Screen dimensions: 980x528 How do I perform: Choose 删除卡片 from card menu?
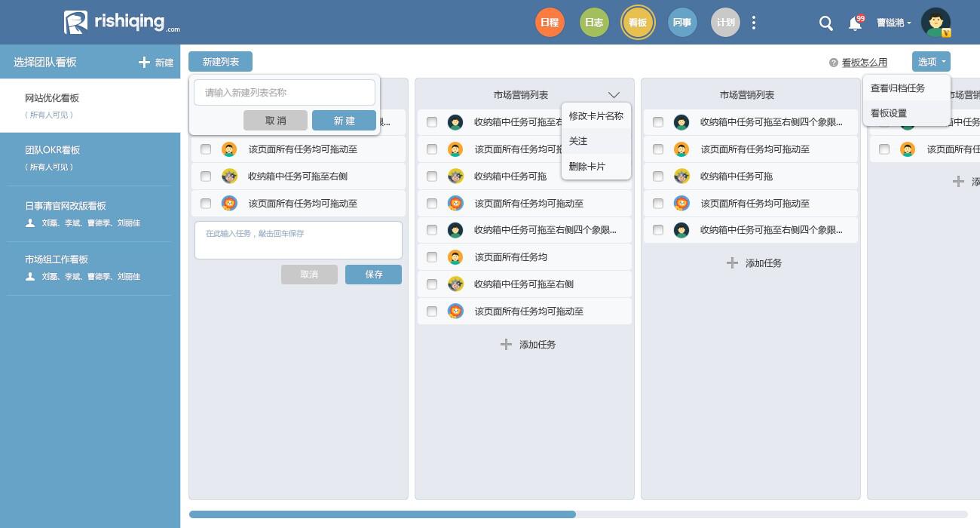(x=596, y=167)
